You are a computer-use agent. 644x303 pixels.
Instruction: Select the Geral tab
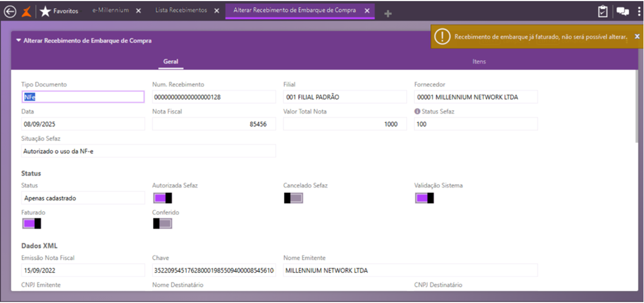click(170, 61)
